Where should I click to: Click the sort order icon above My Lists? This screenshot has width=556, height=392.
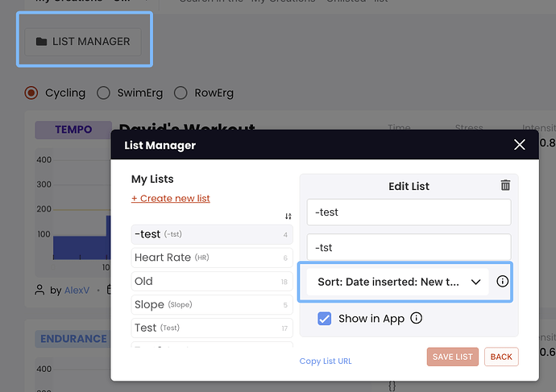coord(288,216)
